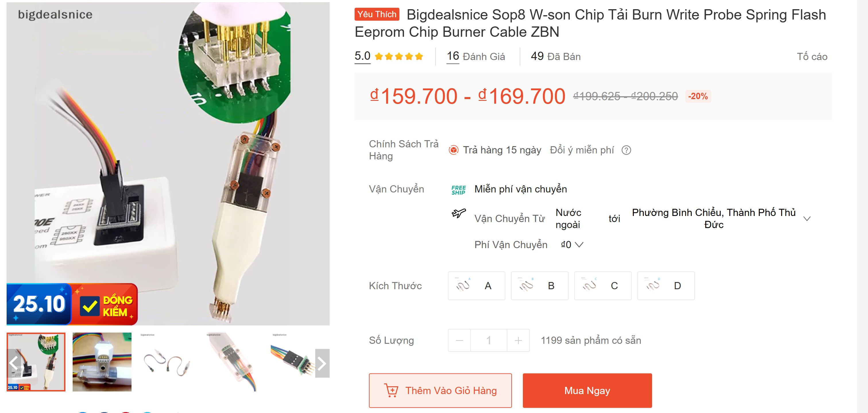
Task: Click the Mua Ngay button
Action: [x=587, y=390]
